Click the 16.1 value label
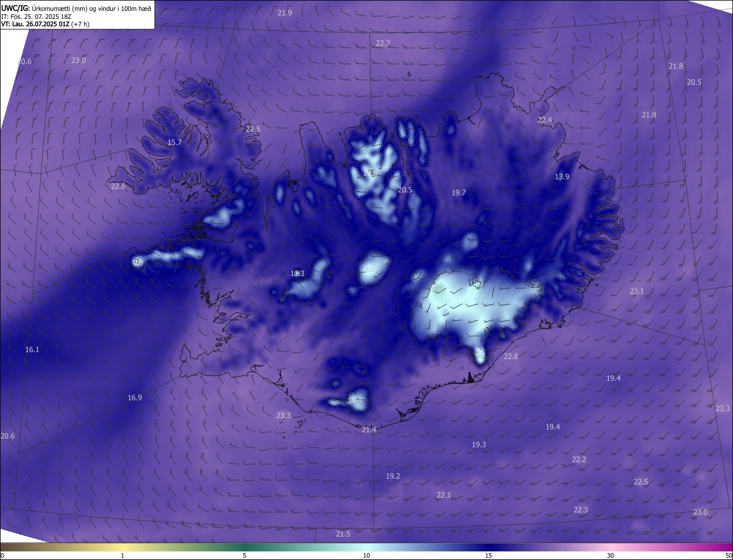733x560 pixels. [32, 349]
